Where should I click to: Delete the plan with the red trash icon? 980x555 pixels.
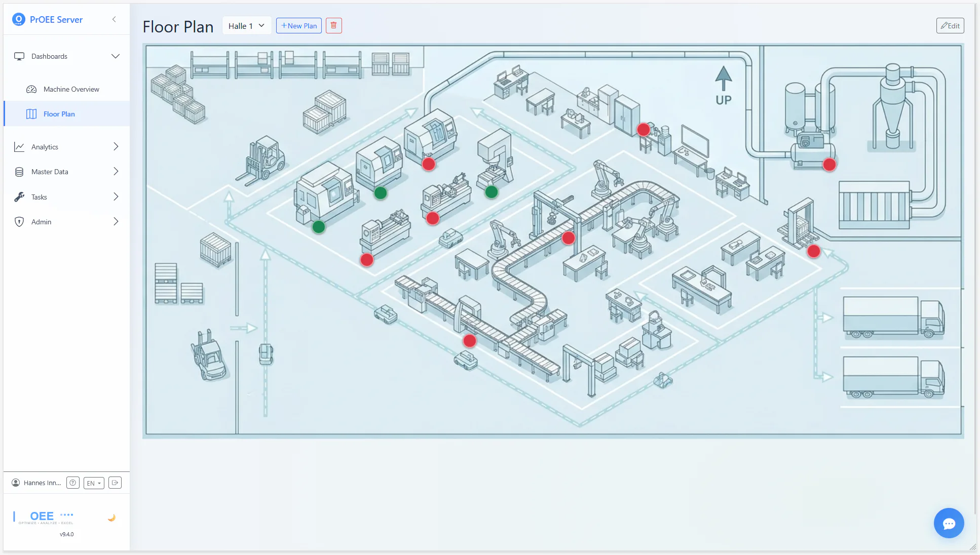pos(333,26)
